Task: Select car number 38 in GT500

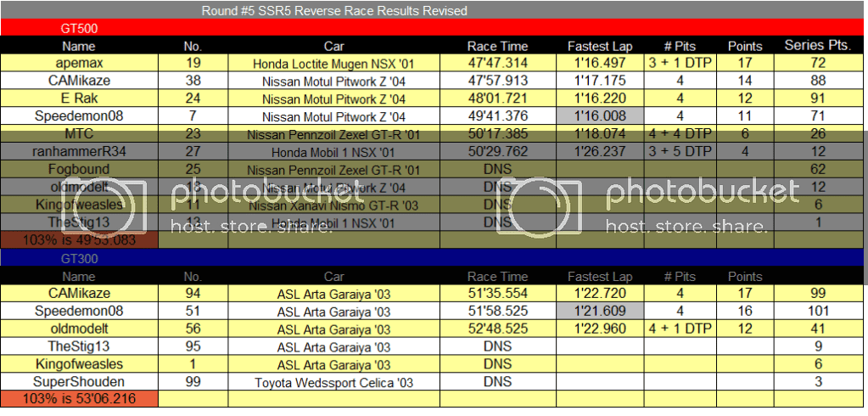Action: pos(193,81)
